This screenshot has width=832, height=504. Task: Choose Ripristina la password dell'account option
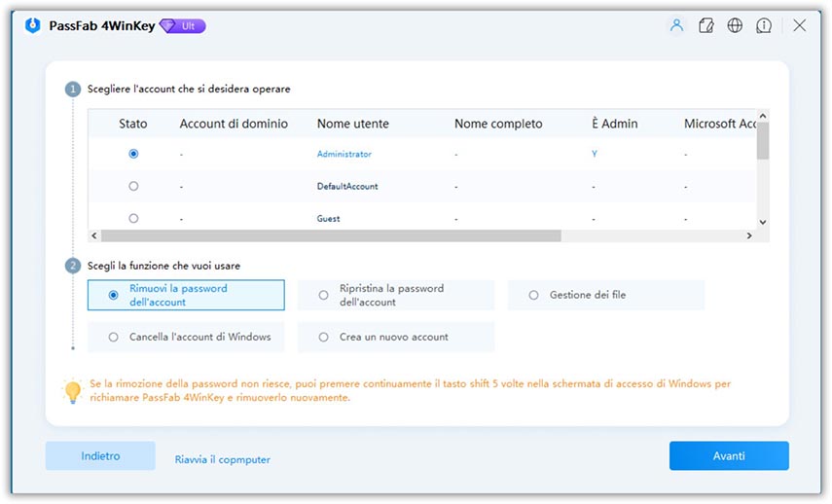tap(396, 295)
